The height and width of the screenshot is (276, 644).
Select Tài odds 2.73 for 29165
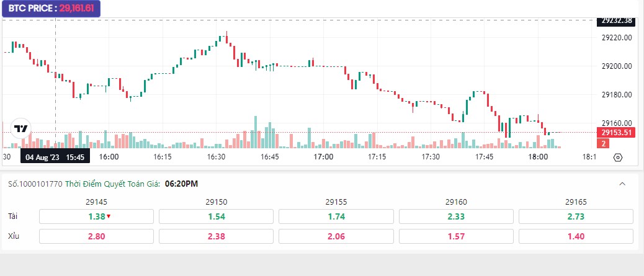(576, 216)
